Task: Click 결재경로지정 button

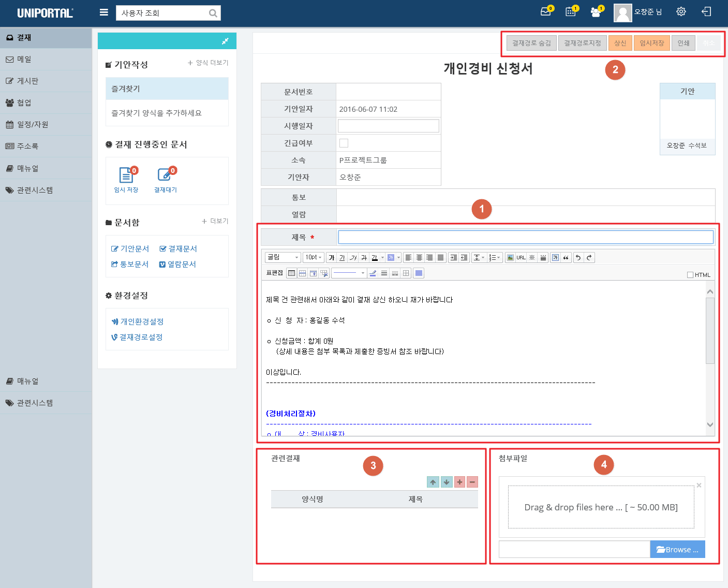Action: coord(582,43)
